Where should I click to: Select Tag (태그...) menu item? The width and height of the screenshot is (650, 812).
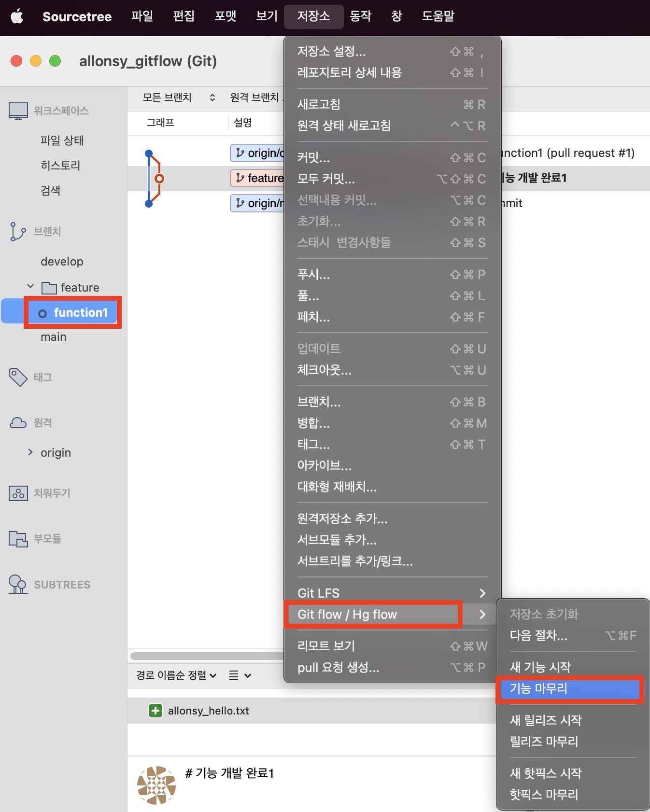point(392,444)
